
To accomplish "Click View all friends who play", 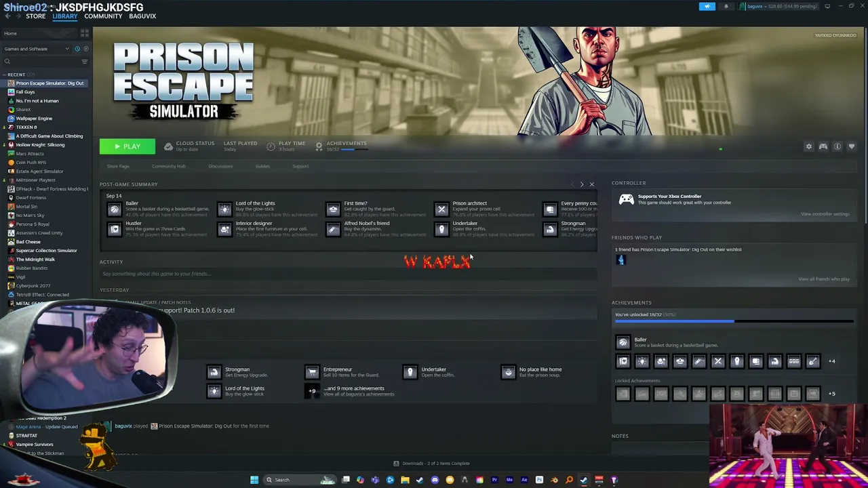I will click(x=824, y=279).
